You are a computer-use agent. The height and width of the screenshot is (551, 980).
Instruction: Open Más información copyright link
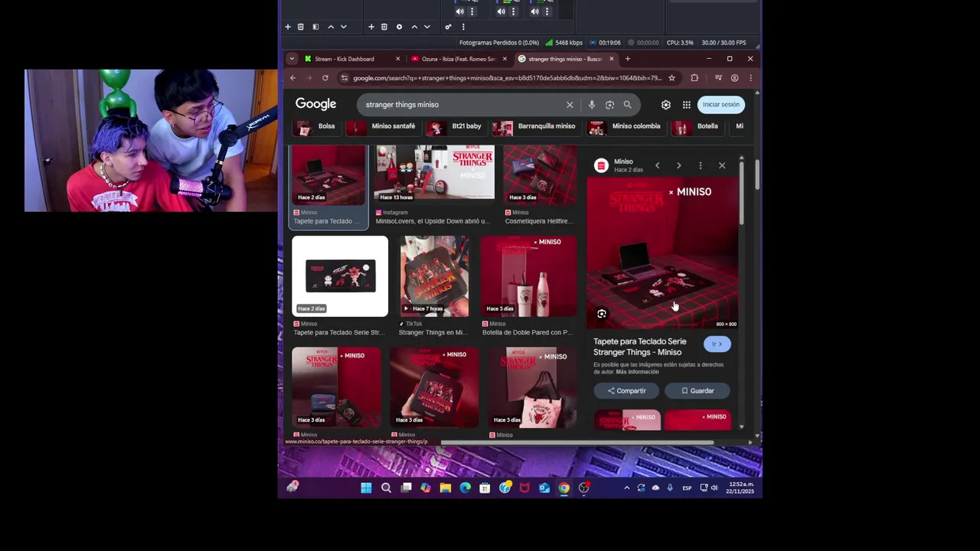[637, 372]
